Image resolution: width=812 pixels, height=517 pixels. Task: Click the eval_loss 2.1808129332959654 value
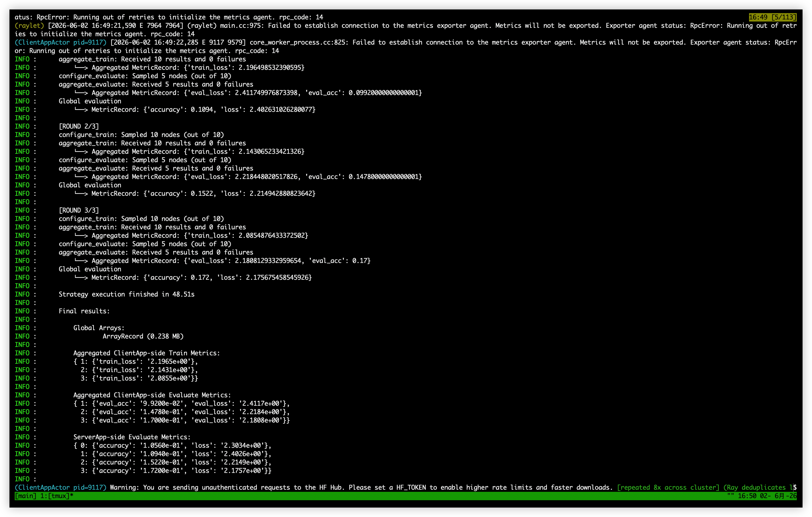tap(268, 261)
